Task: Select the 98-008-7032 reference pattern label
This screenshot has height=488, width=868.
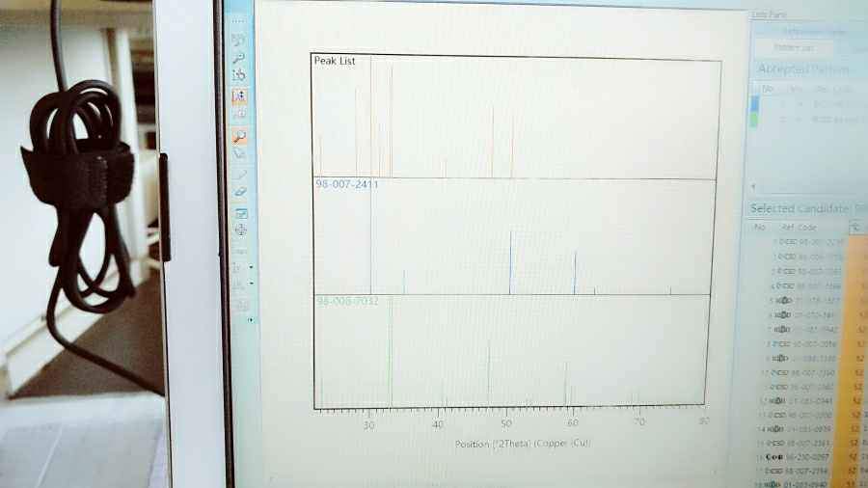Action: [x=347, y=302]
